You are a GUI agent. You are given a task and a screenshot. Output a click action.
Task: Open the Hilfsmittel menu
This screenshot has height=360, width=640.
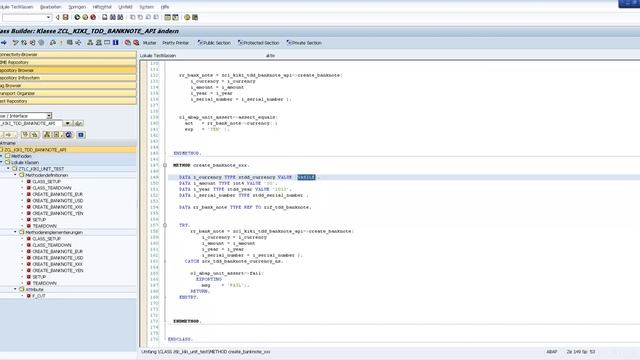(x=102, y=7)
